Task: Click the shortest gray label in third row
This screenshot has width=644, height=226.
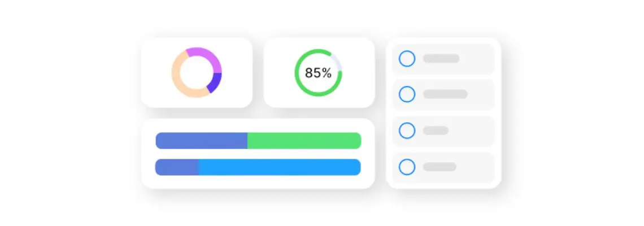Action: 436,131
